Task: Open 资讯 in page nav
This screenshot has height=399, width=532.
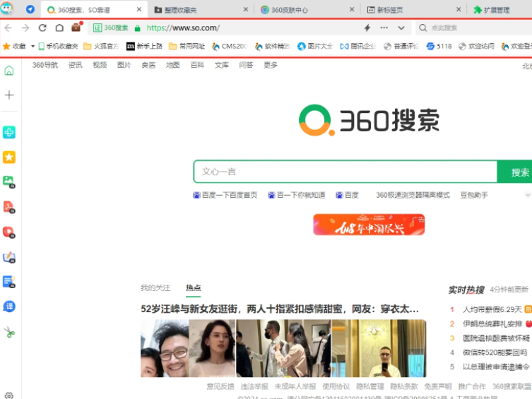Action: (76, 65)
